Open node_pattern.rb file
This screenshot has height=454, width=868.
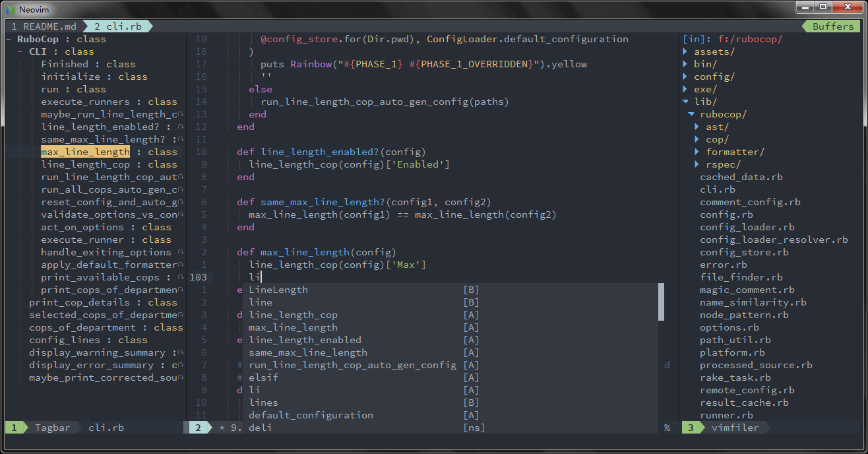(744, 315)
